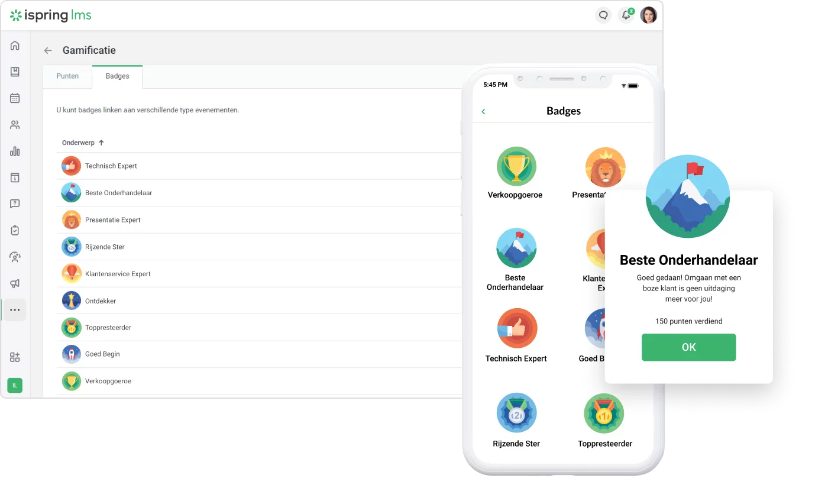Sort by Onderwerp column arrow
Screen dimensions: 828x504
[101, 143]
